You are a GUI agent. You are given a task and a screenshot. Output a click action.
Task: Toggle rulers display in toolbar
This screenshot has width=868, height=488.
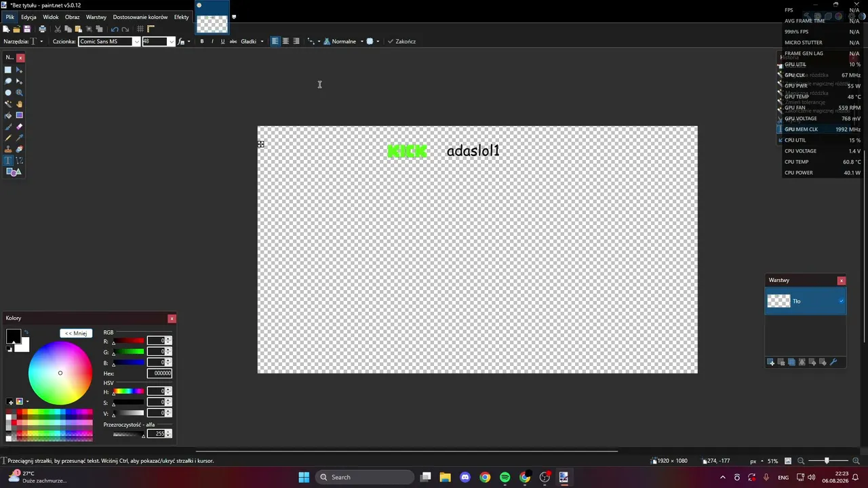pyautogui.click(x=151, y=29)
